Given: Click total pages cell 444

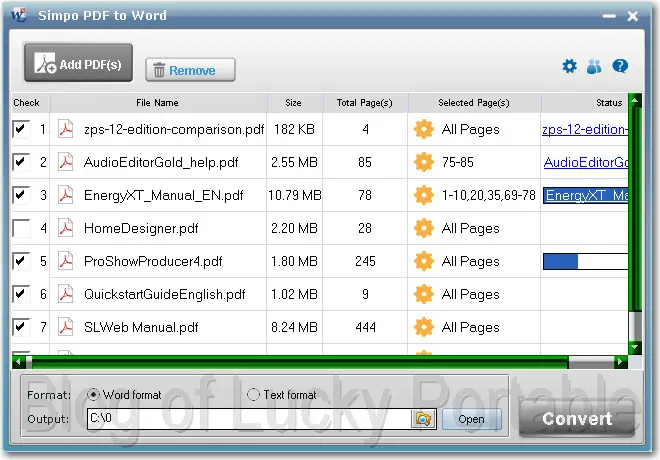Looking at the screenshot, I should [x=365, y=327].
